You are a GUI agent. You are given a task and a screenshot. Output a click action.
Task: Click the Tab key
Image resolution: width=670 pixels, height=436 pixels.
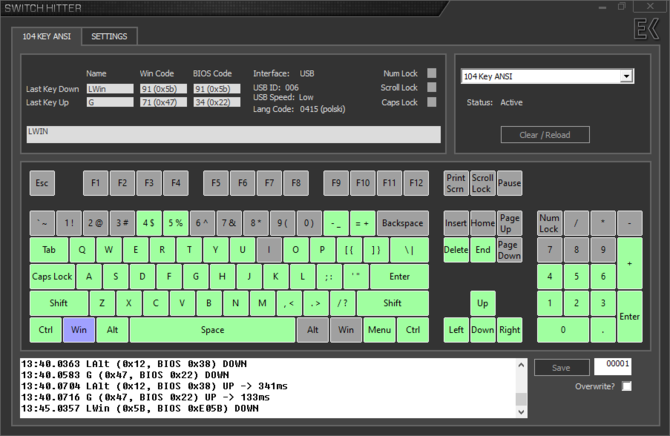pyautogui.click(x=49, y=250)
